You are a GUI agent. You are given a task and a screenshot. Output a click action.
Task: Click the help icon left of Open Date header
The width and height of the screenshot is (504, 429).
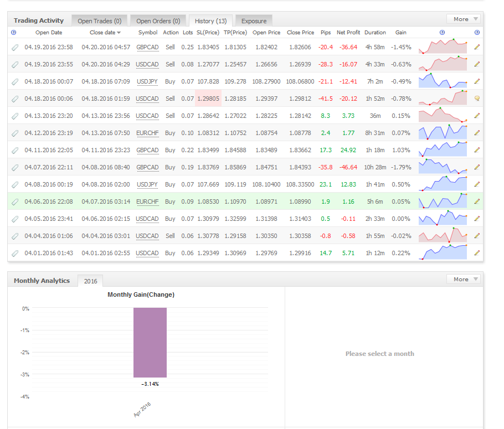[13, 33]
